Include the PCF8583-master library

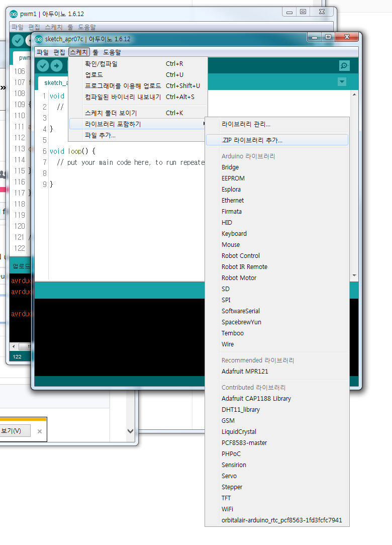(x=277, y=443)
